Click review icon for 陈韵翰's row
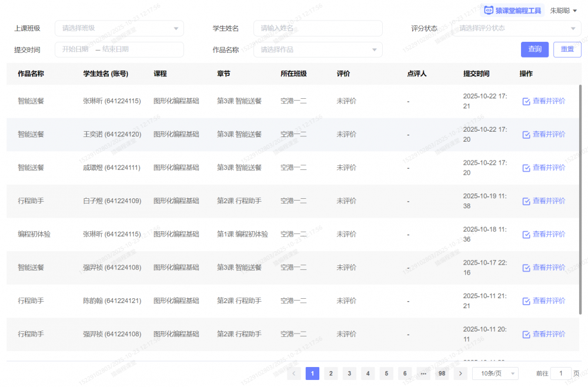The image size is (588, 387). [x=526, y=301]
